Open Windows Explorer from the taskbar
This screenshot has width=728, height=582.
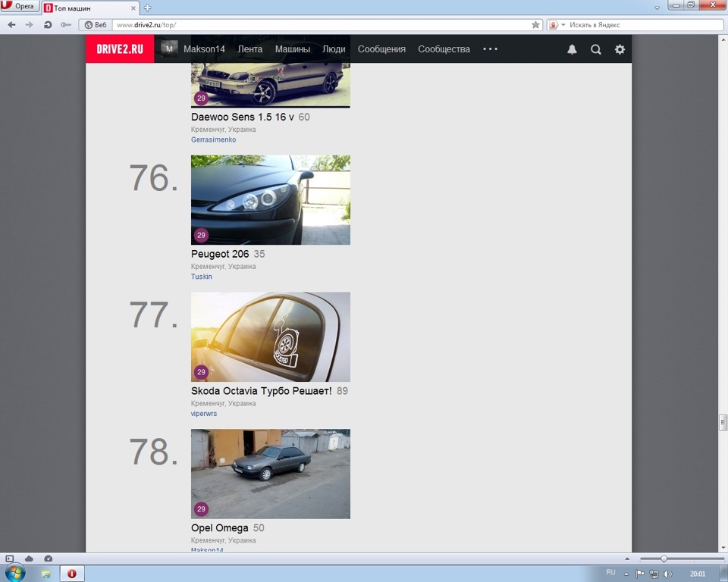click(x=46, y=574)
